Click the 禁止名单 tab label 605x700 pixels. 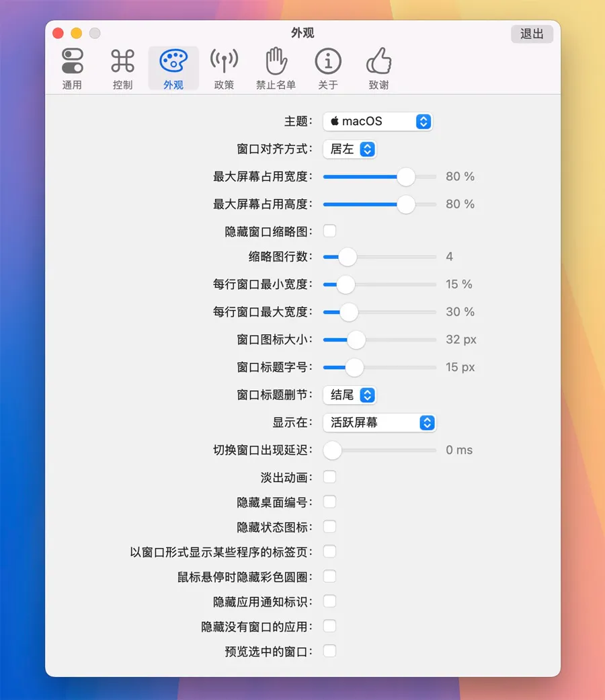click(x=276, y=85)
